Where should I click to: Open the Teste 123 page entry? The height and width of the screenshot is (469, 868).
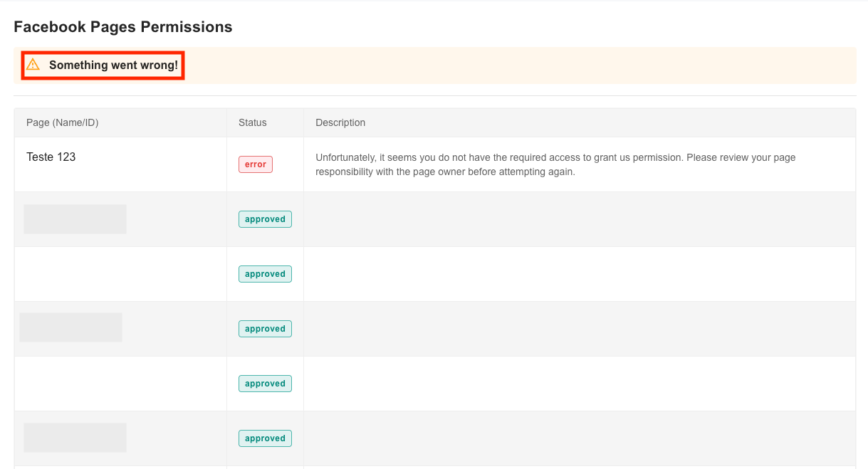tap(51, 157)
